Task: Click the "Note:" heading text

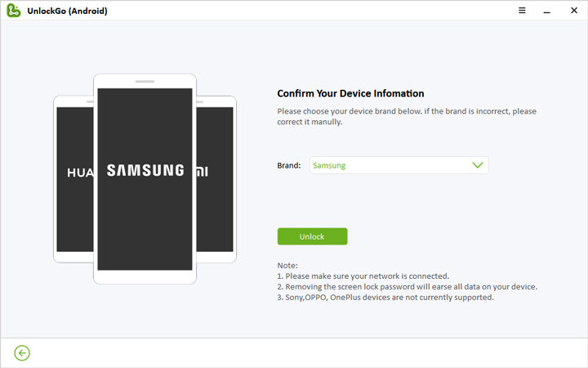Action: (x=287, y=265)
